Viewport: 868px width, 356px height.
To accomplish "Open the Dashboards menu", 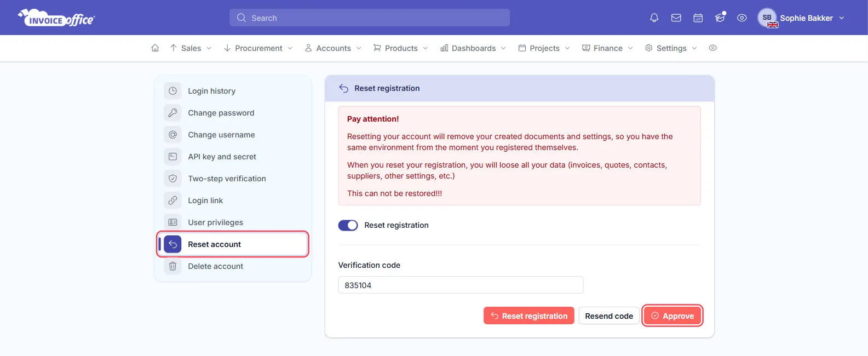I will (x=474, y=48).
